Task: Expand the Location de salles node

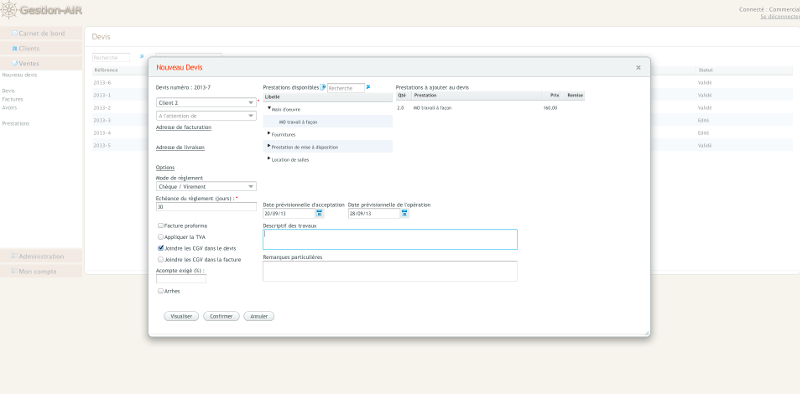Action: (269, 158)
